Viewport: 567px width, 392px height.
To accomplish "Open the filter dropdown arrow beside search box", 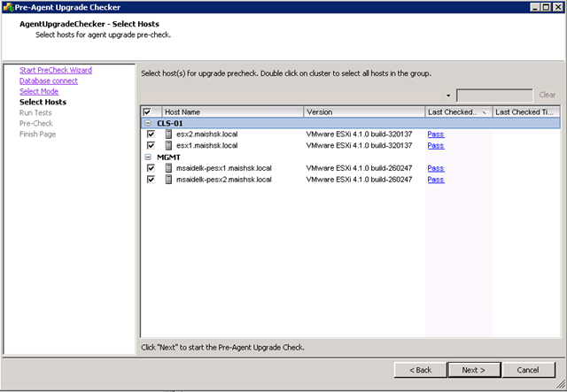I will click(x=448, y=96).
